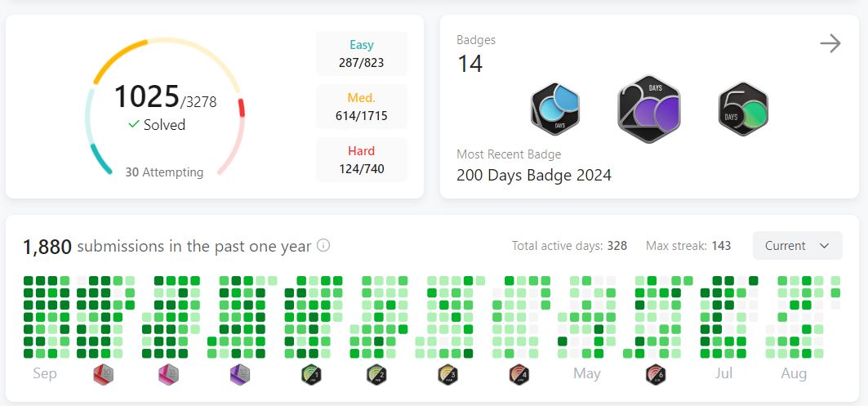This screenshot has width=868, height=406.
Task: Click the Easy 287/823 stat box
Action: tap(361, 54)
